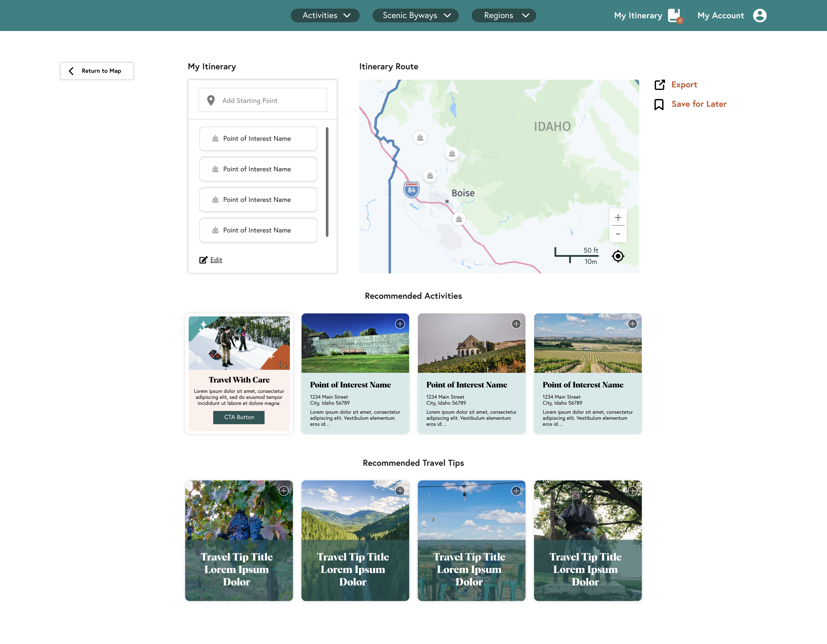Select the first Point of Interest Name itinerary item
The height and width of the screenshot is (644, 827).
tap(258, 138)
